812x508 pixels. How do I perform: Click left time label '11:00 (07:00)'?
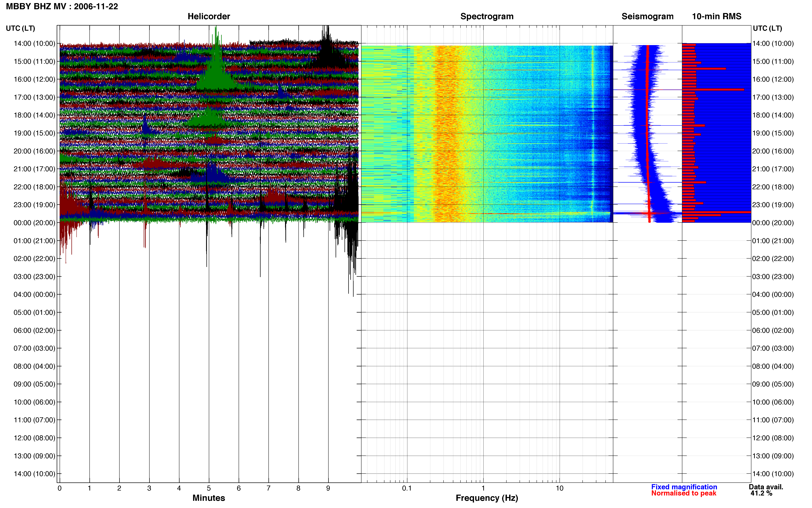[34, 420]
